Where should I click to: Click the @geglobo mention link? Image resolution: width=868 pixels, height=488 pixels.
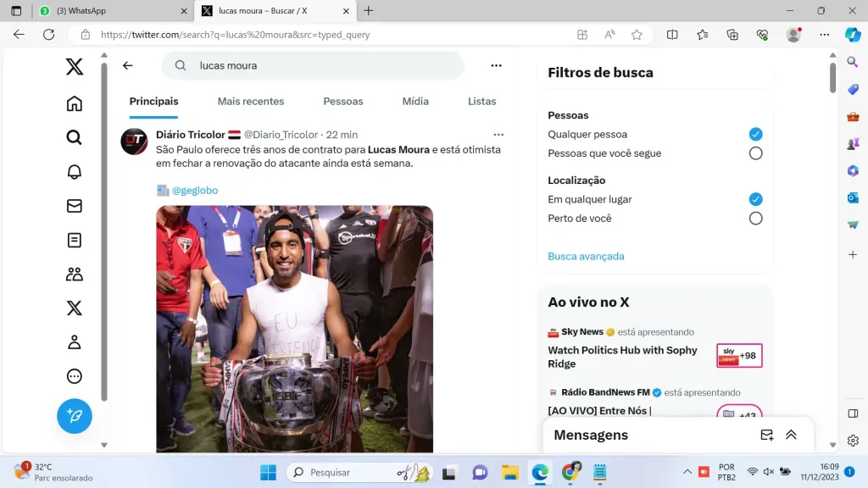point(195,191)
